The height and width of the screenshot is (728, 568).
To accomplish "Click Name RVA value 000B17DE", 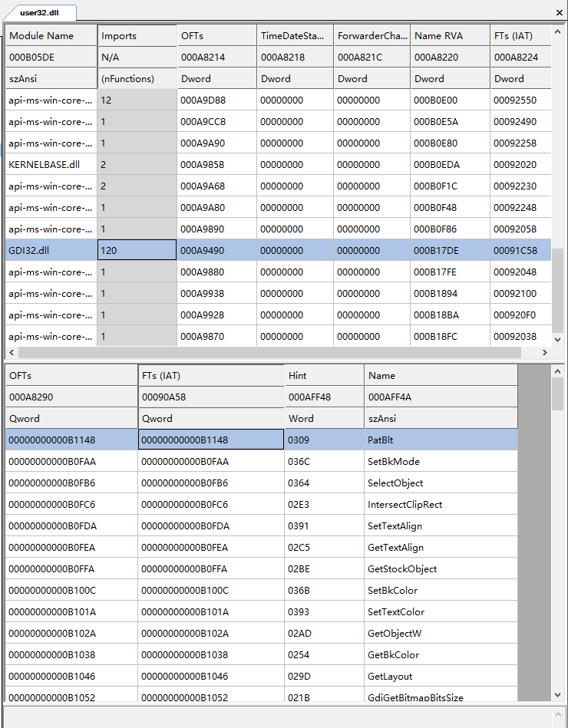I will (x=450, y=250).
